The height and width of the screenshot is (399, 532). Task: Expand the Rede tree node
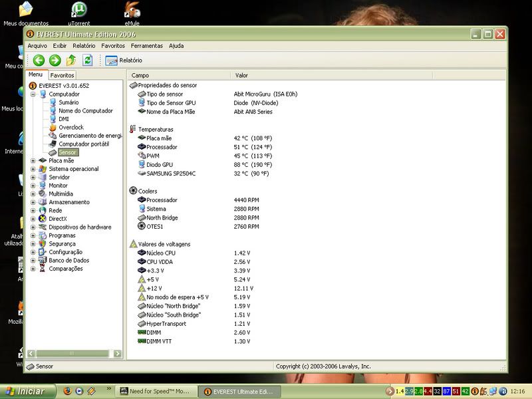[33, 210]
